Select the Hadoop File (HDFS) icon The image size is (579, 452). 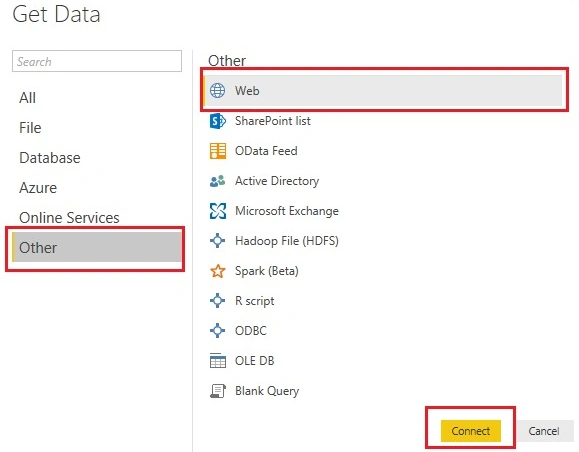point(217,241)
